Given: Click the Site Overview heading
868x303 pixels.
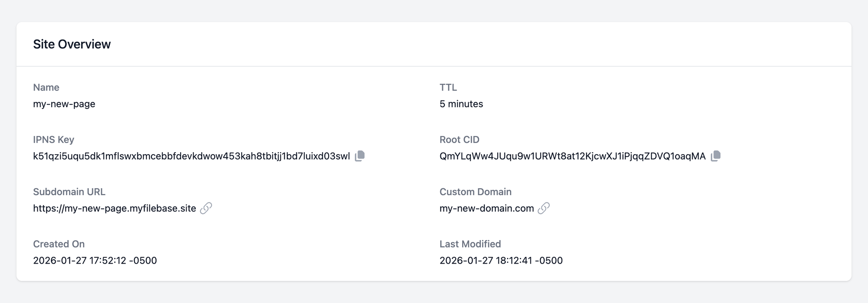Looking at the screenshot, I should [72, 44].
